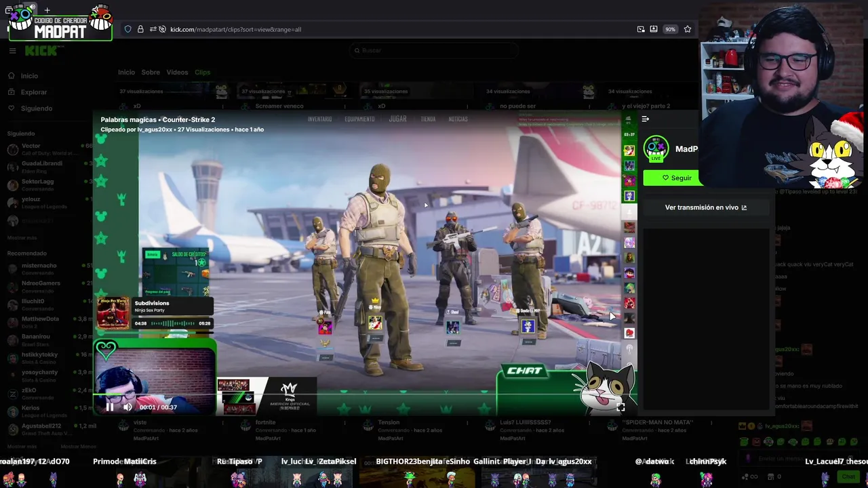Toggle picture-in-picture icon in address bar
The image size is (868, 488).
pos(641,29)
